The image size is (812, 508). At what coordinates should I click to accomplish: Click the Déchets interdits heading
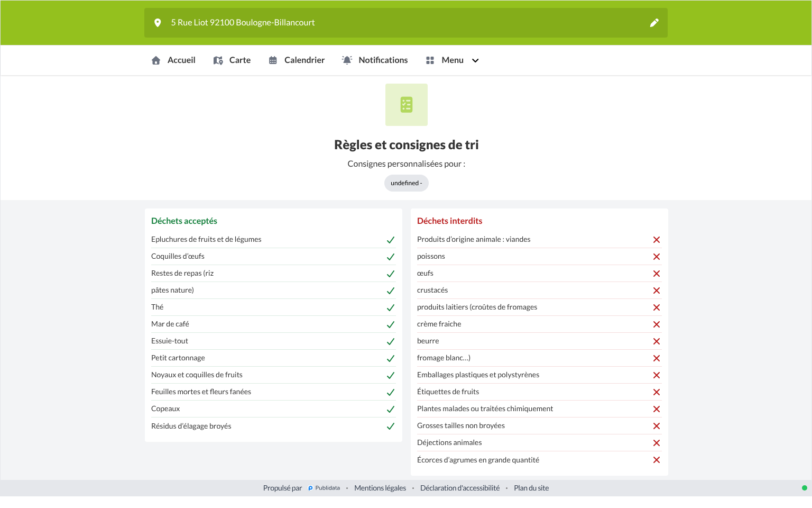tap(450, 221)
